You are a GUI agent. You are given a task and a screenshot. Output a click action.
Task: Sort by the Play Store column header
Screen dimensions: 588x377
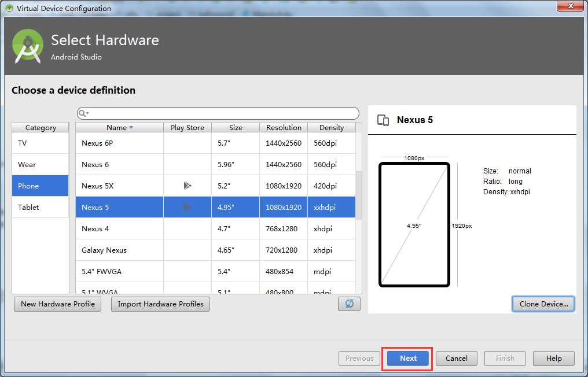(x=187, y=127)
